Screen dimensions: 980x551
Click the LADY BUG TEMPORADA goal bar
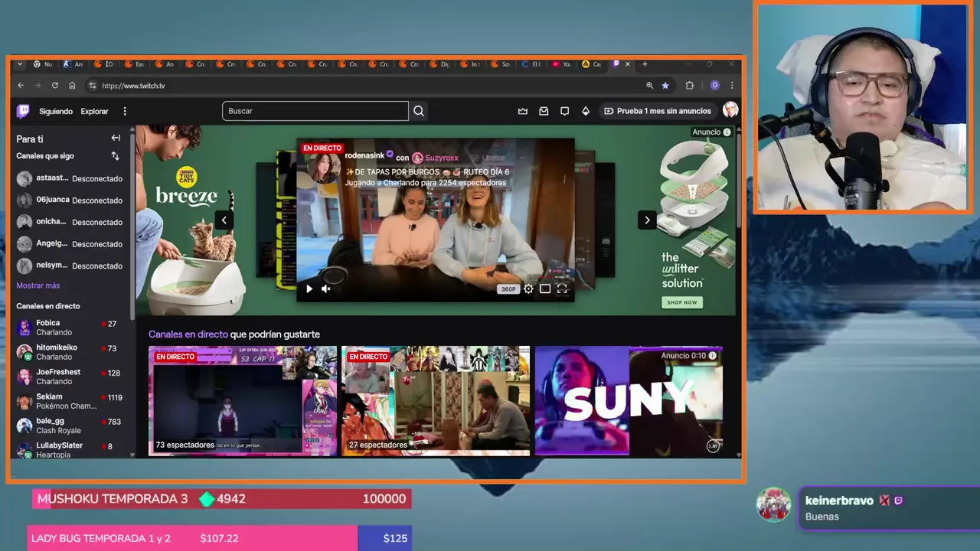point(220,538)
